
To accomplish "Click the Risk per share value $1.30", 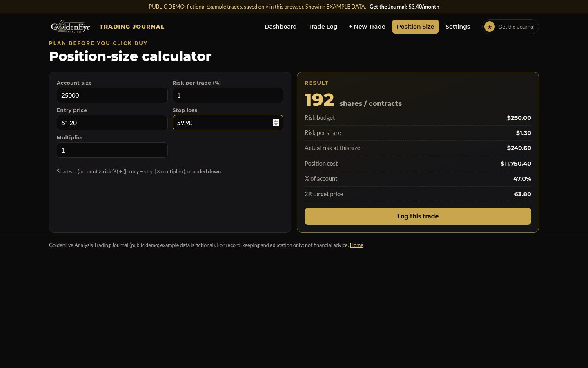I will (x=523, y=133).
